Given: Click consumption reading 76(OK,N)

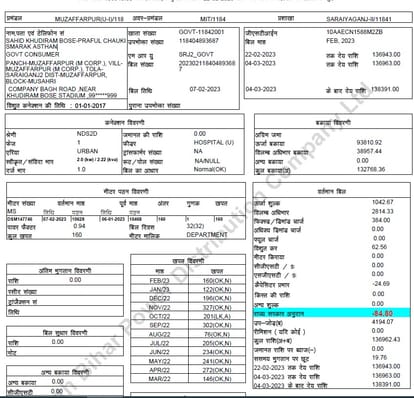Looking at the screenshot, I should (x=217, y=334).
